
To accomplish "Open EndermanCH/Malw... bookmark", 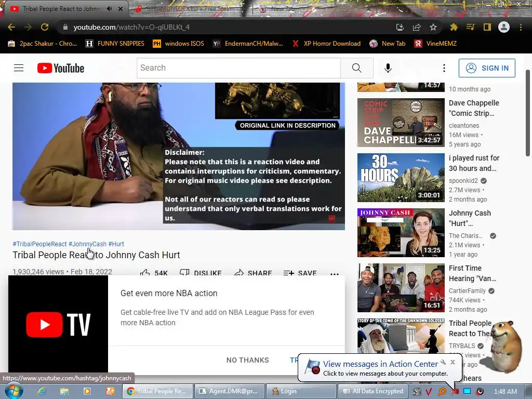I will pyautogui.click(x=248, y=44).
